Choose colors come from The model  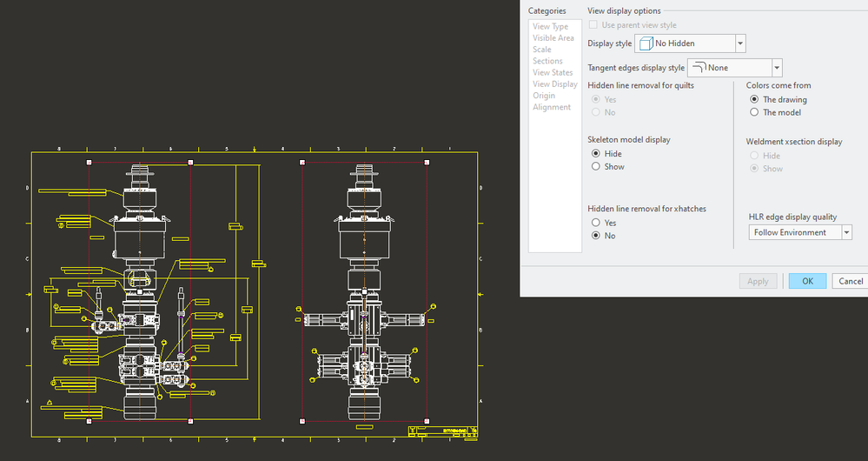[754, 112]
